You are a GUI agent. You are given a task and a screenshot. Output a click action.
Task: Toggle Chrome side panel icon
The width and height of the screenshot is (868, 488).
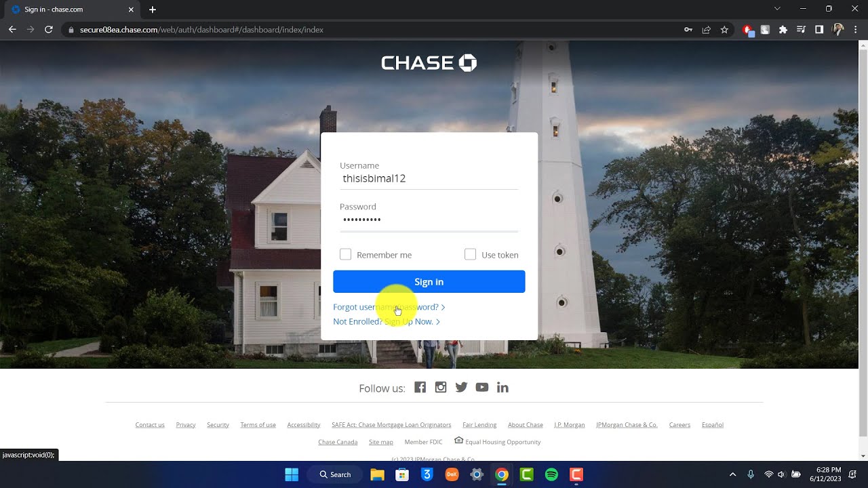(x=819, y=30)
